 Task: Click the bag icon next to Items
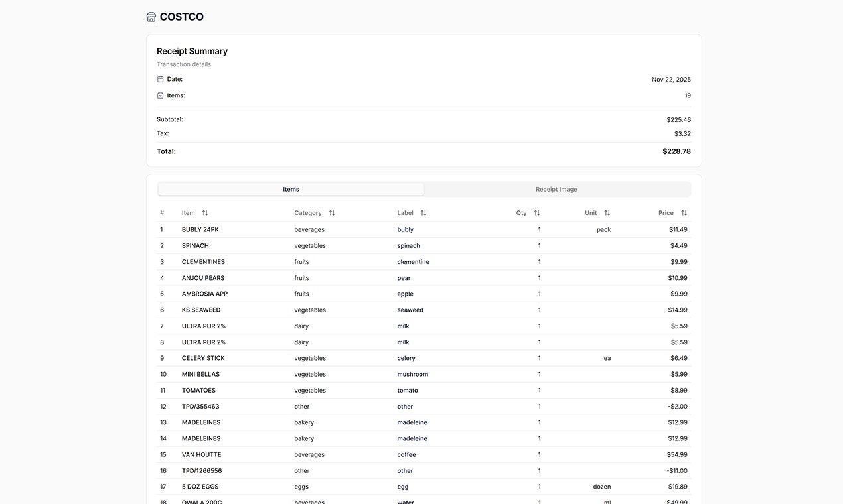click(x=160, y=95)
